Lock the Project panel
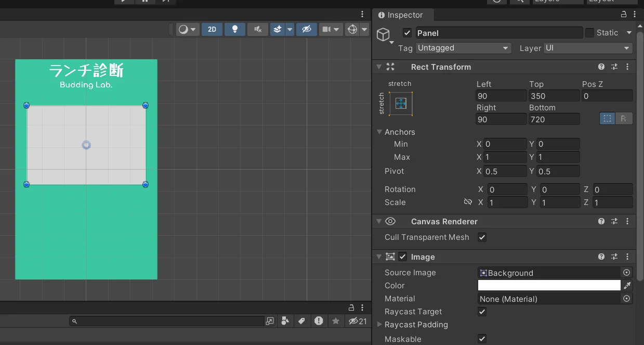 [351, 307]
